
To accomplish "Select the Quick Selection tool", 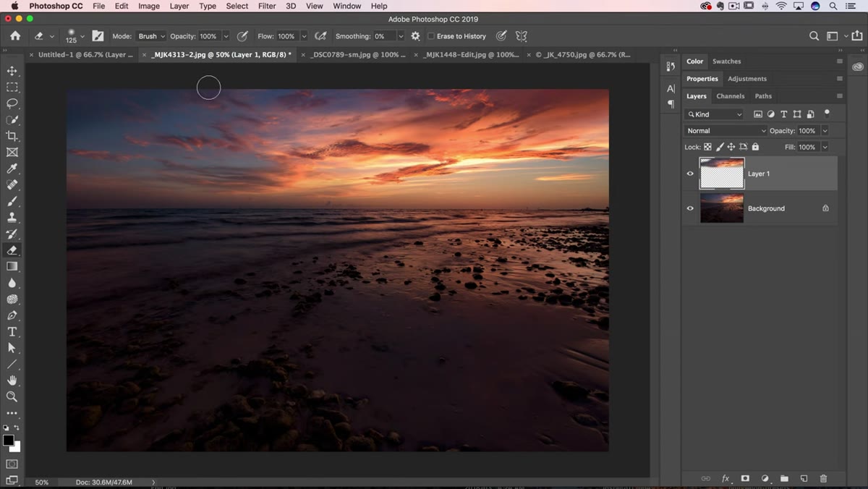I will coord(12,119).
